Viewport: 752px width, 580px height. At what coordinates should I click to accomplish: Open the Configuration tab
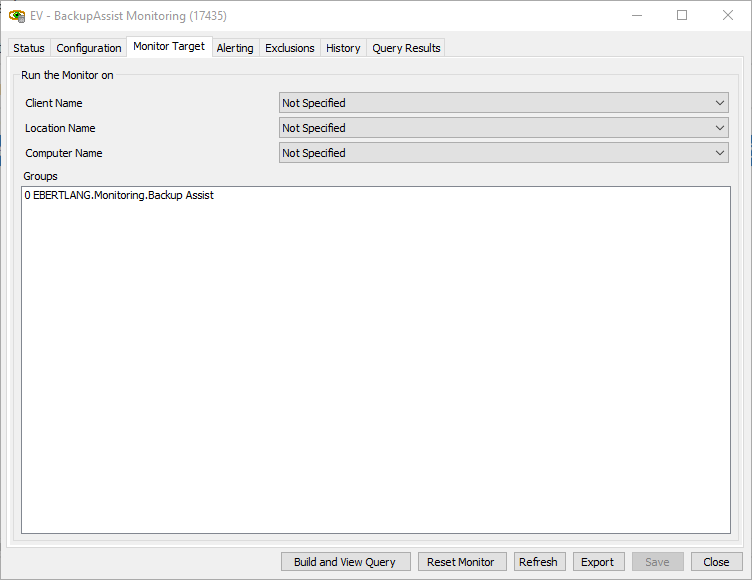point(89,48)
